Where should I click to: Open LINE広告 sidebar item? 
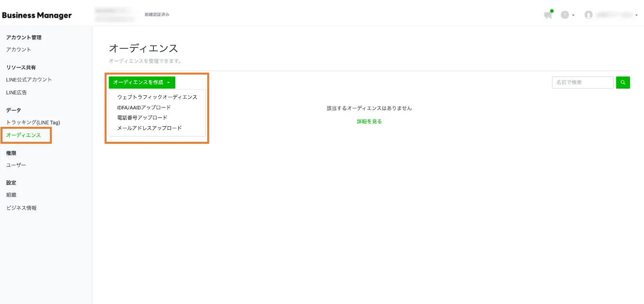tap(16, 92)
